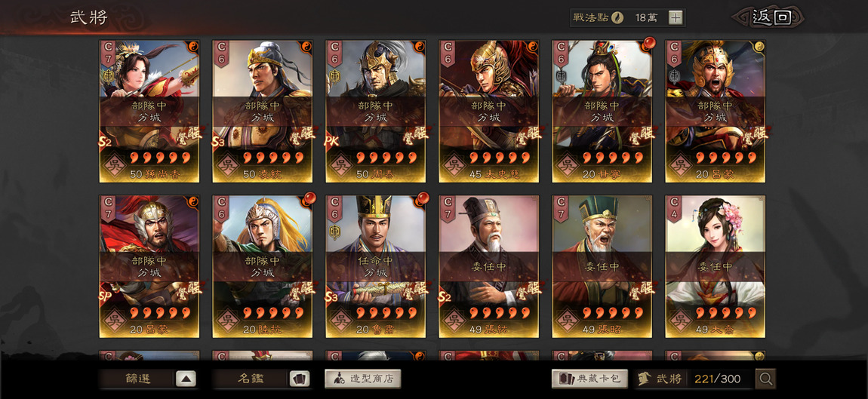Select the 凌統 general card
Screen dimensions: 868x399
[x=263, y=111]
